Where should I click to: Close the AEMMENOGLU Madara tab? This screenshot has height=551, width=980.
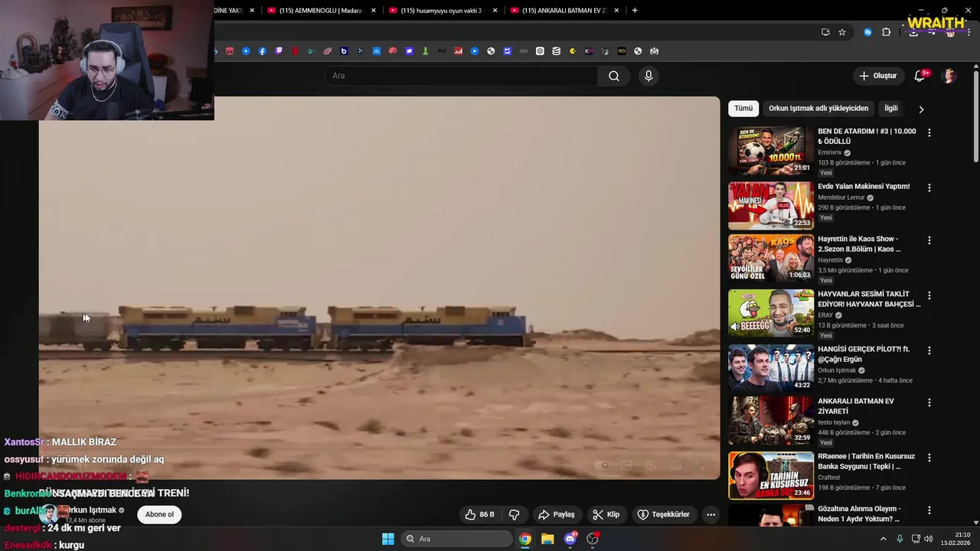374,11
